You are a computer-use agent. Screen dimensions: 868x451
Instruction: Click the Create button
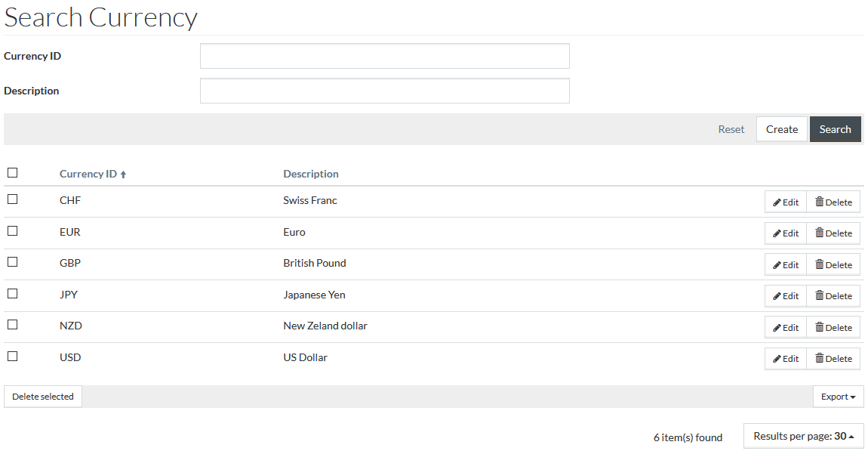[x=782, y=129]
